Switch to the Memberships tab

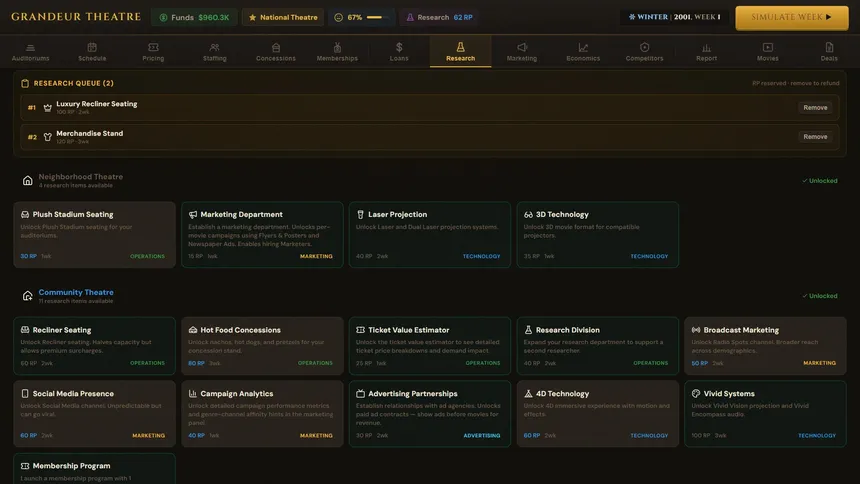[337, 52]
